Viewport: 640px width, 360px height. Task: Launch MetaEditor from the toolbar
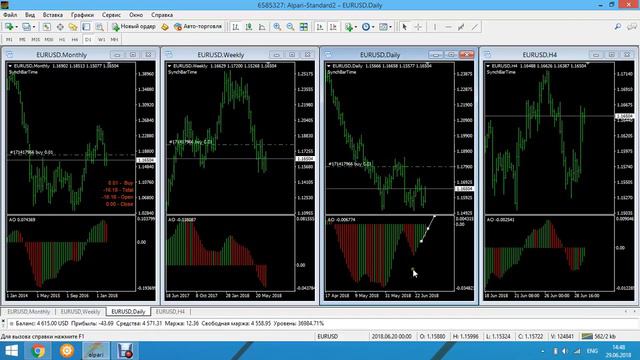click(164, 27)
